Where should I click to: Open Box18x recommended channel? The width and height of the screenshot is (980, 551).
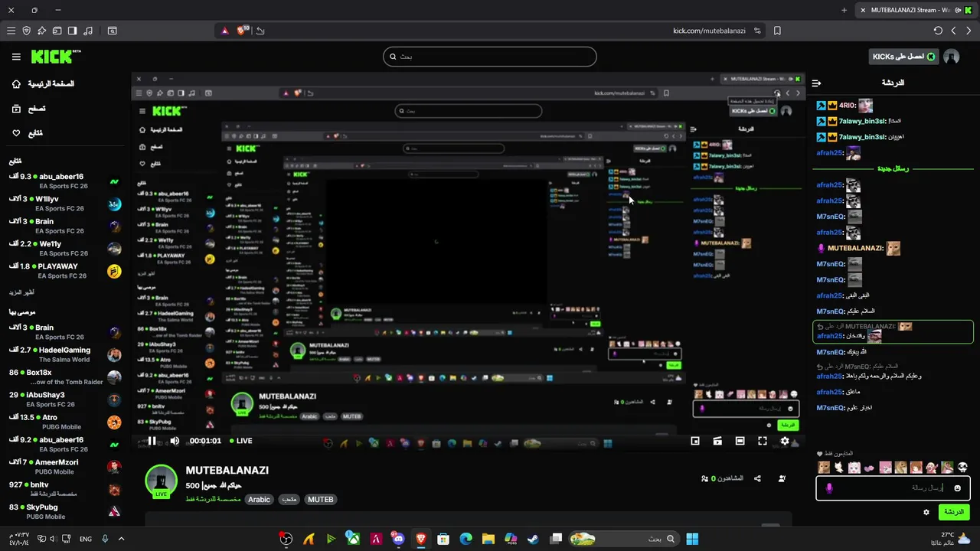coord(65,377)
